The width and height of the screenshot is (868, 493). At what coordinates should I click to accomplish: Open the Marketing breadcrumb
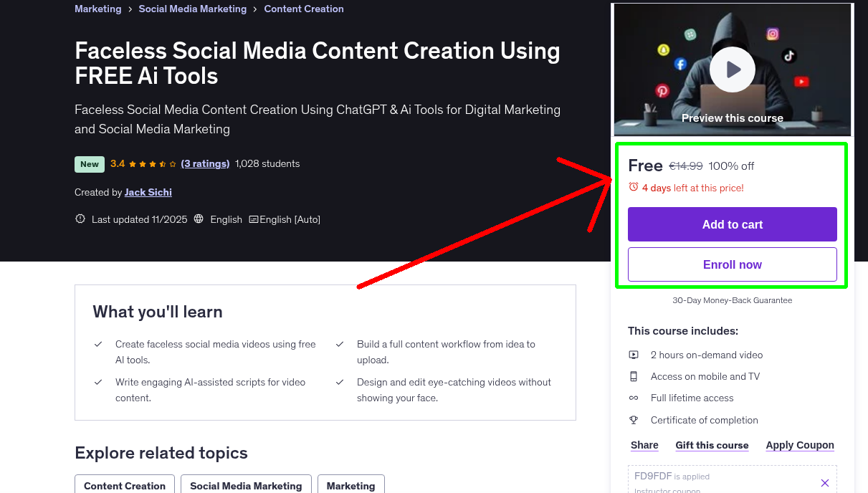point(98,9)
